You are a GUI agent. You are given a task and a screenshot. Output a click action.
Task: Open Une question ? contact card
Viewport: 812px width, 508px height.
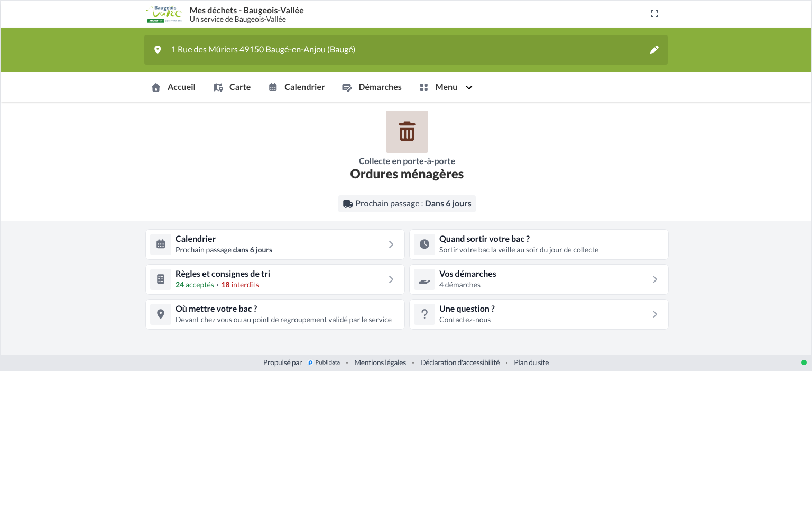[x=539, y=314]
